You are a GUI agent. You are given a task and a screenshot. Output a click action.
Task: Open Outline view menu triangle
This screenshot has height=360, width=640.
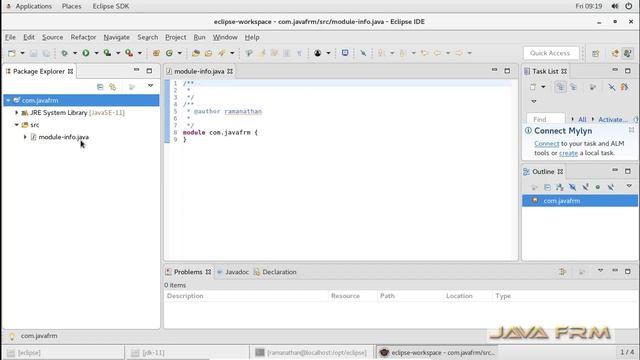click(629, 186)
